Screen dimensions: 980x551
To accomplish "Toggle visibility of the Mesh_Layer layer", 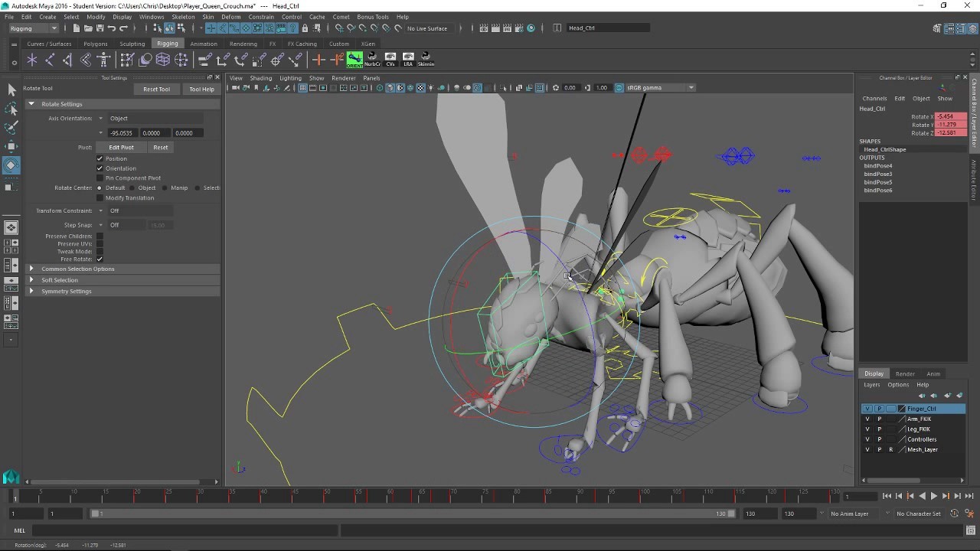I will pyautogui.click(x=867, y=450).
